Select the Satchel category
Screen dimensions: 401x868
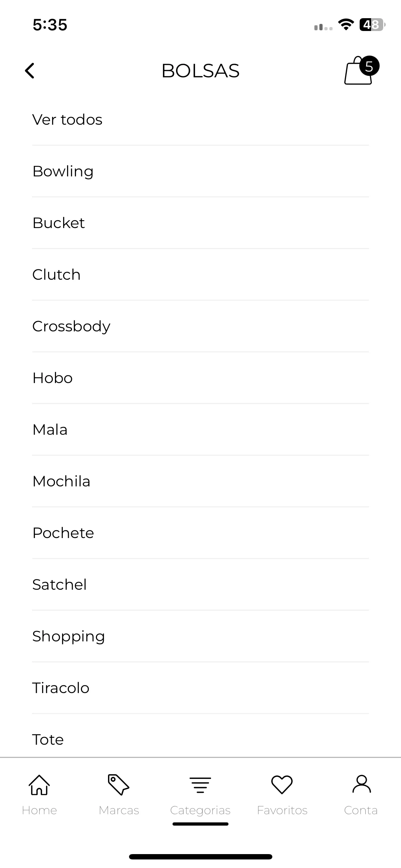pos(200,585)
